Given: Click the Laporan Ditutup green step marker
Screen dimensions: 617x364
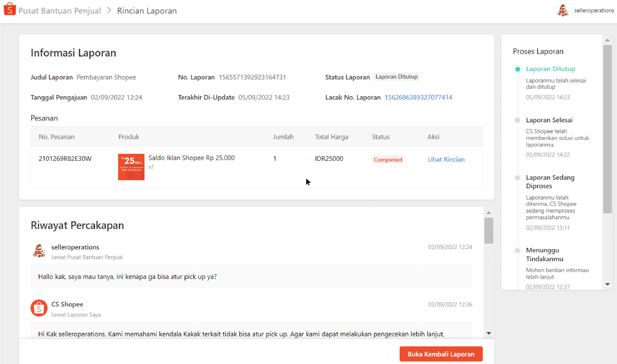Looking at the screenshot, I should (x=517, y=69).
